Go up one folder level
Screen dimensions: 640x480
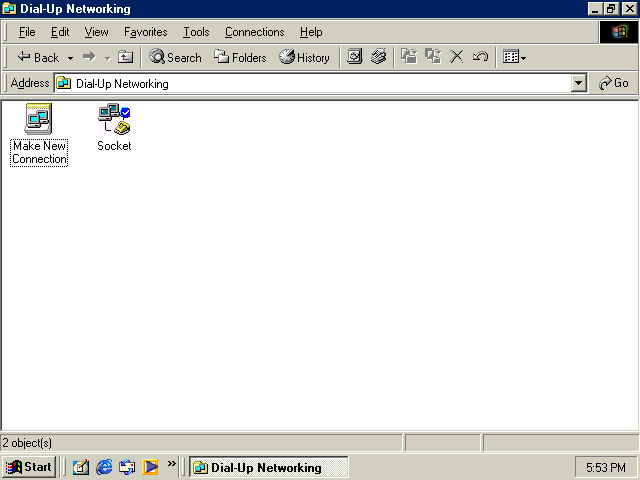click(x=125, y=57)
